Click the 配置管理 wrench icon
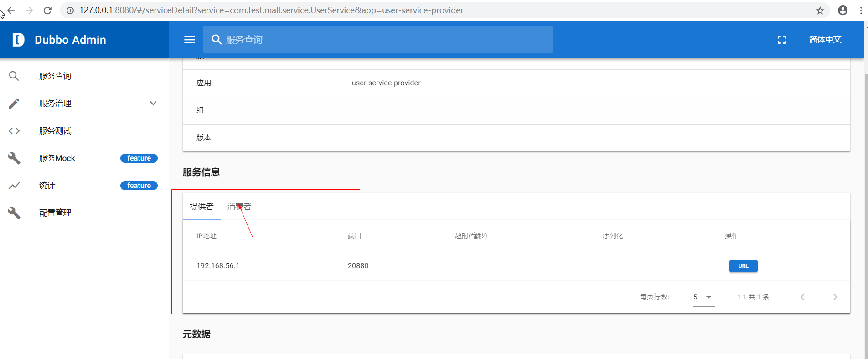The image size is (868, 359). tap(14, 213)
